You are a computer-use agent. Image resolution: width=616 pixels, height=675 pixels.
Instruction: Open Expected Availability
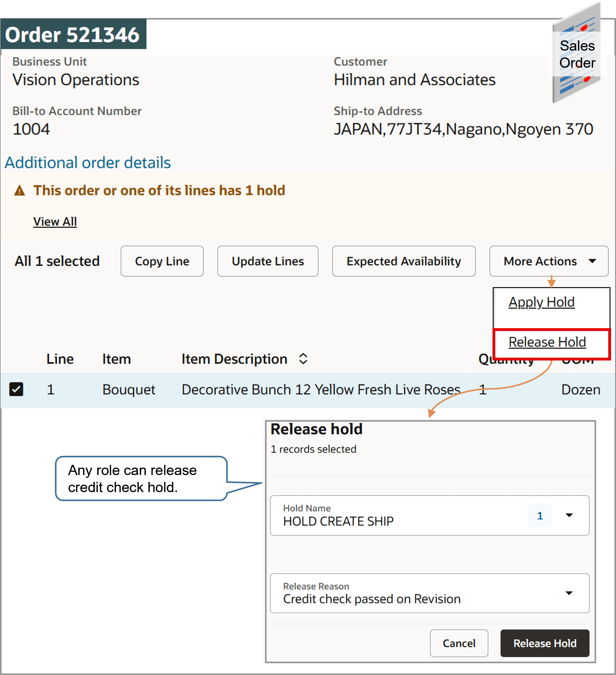pos(403,261)
